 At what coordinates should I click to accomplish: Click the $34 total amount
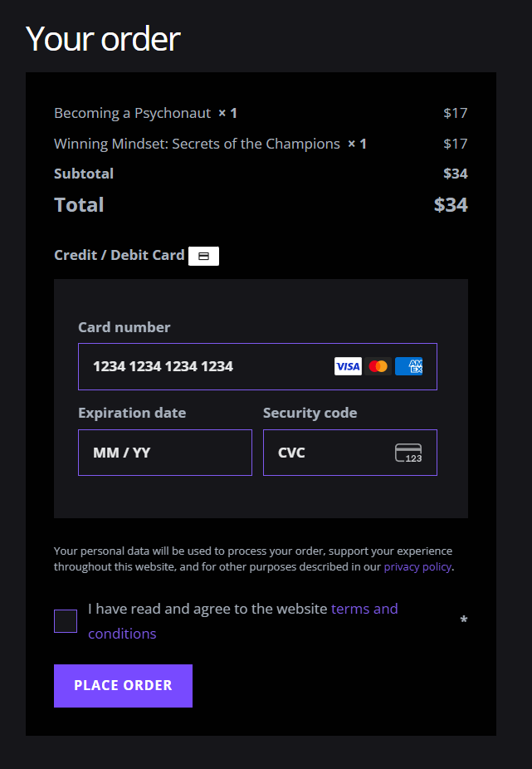click(x=451, y=205)
